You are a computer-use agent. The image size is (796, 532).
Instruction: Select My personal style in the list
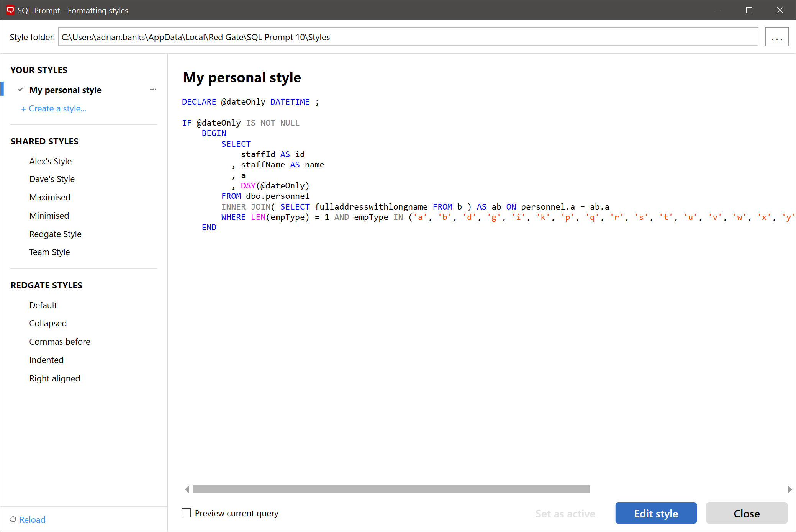point(66,90)
